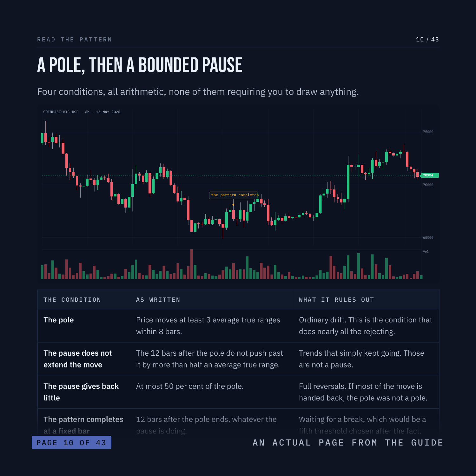The width and height of the screenshot is (476, 476).
Task: Click the 6h timeframe label
Action: coord(87,112)
